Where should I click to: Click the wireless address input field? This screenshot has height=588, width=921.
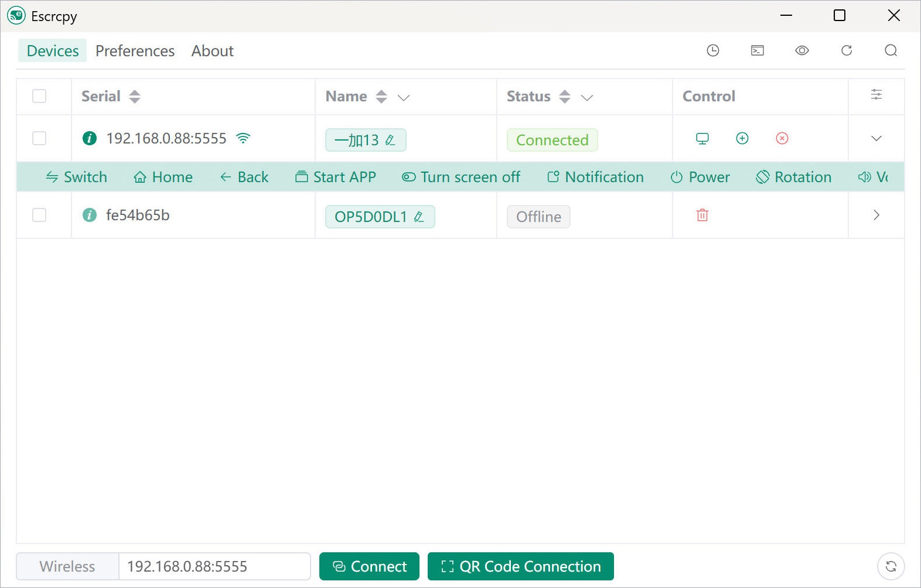coord(214,566)
